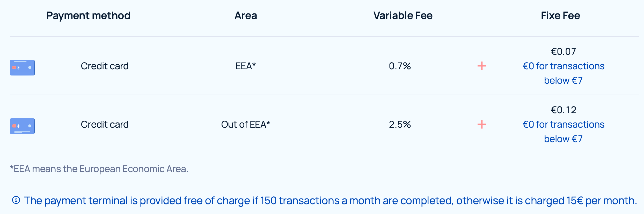Viewport: 644px width, 214px height.
Task: Click the 0.7% variable fee value
Action: pyautogui.click(x=400, y=66)
